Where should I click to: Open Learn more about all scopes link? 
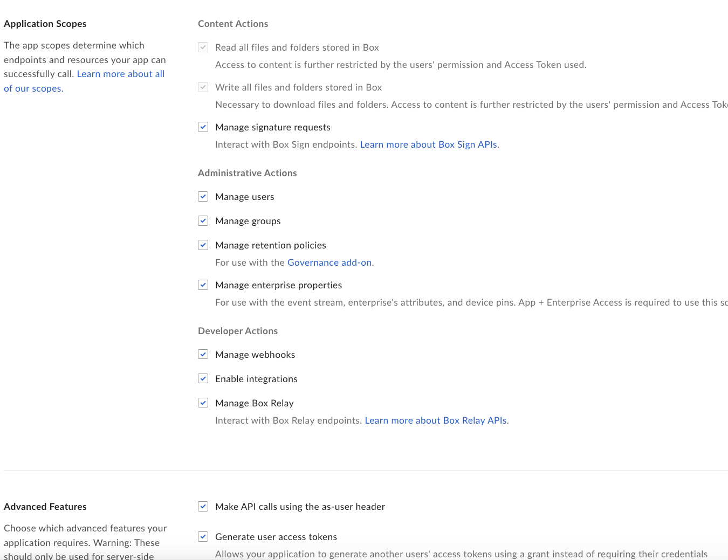(120, 74)
